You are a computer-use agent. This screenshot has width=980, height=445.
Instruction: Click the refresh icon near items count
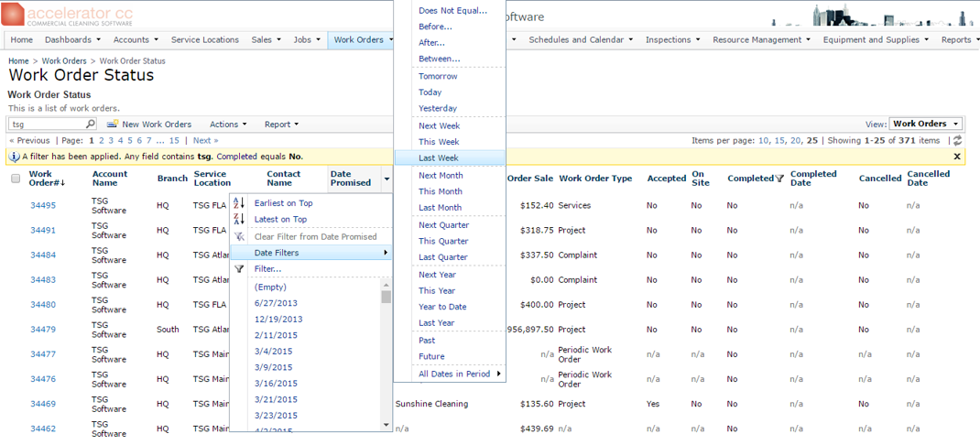(x=957, y=141)
